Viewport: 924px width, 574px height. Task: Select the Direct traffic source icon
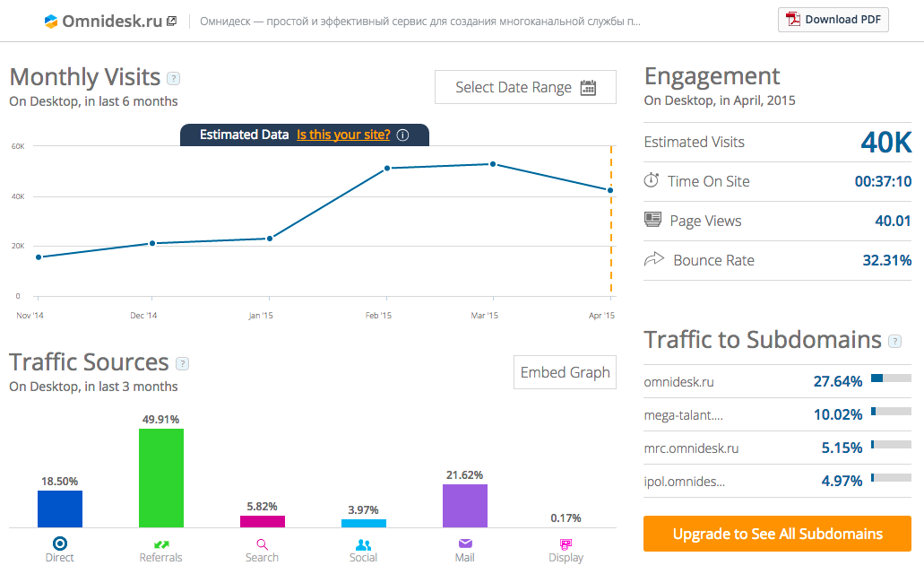(x=60, y=544)
